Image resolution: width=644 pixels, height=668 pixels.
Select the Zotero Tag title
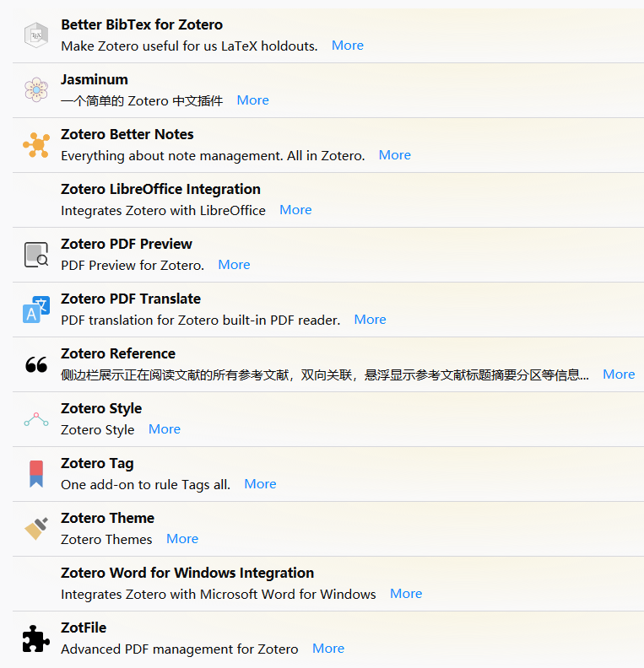click(x=97, y=464)
